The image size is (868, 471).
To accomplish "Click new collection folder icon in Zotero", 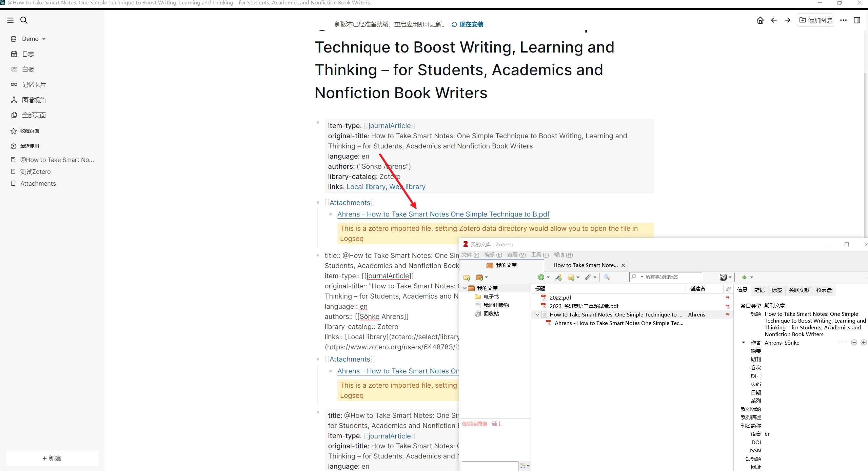I will 467,278.
